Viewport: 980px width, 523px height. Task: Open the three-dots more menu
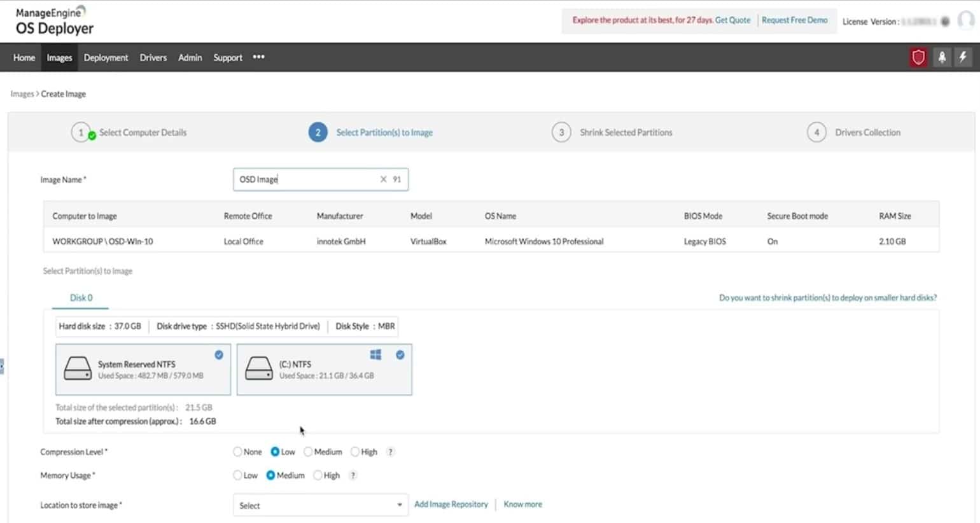(258, 57)
